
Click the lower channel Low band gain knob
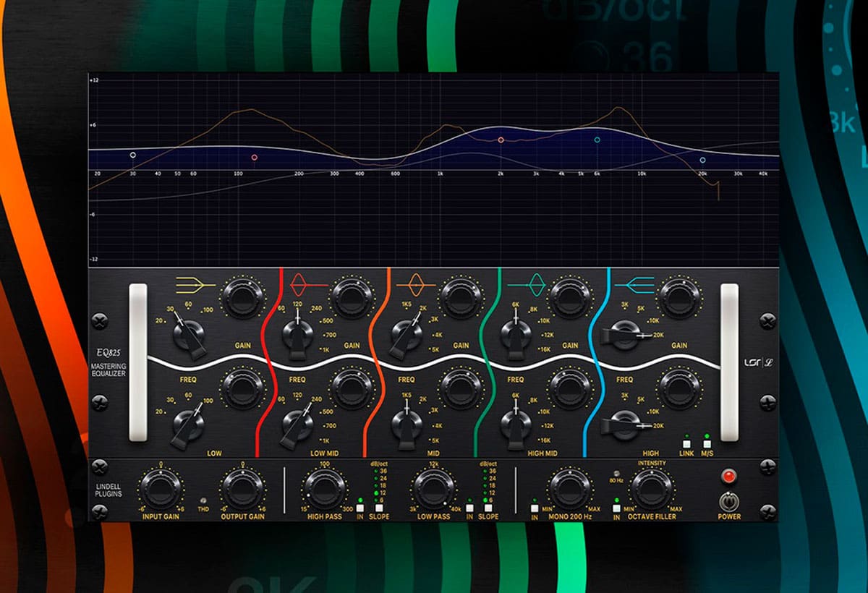(x=242, y=391)
